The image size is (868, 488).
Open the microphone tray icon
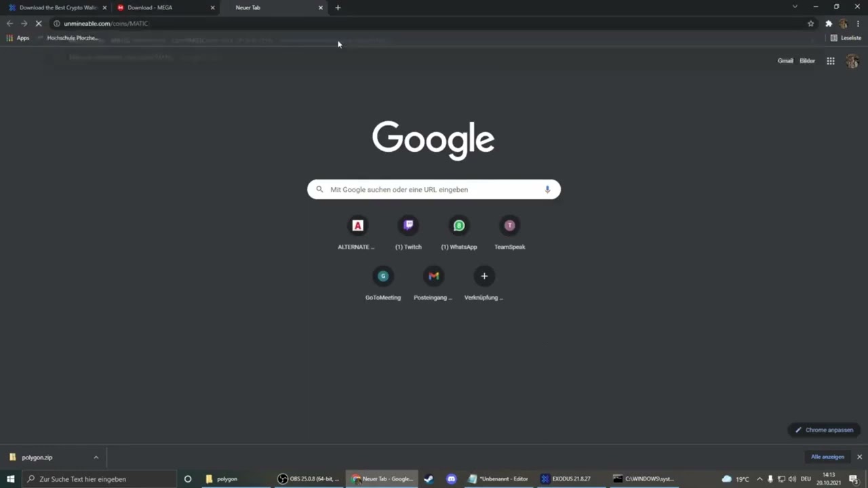[x=770, y=479]
